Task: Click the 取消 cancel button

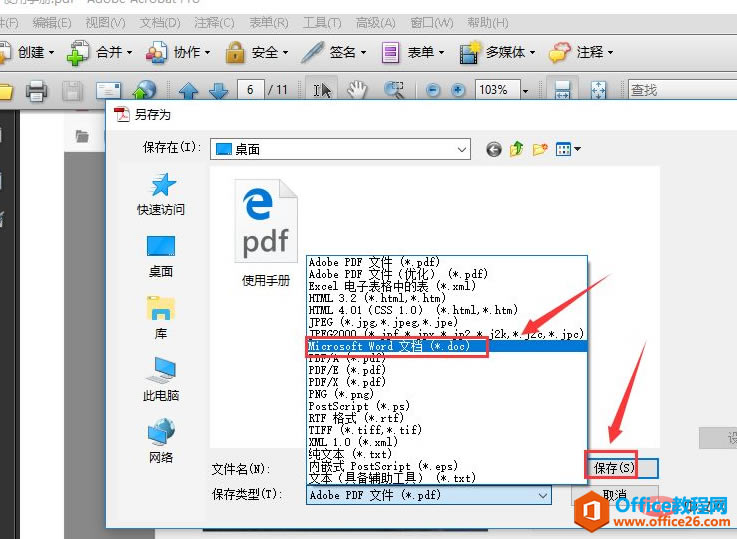Action: pos(615,495)
